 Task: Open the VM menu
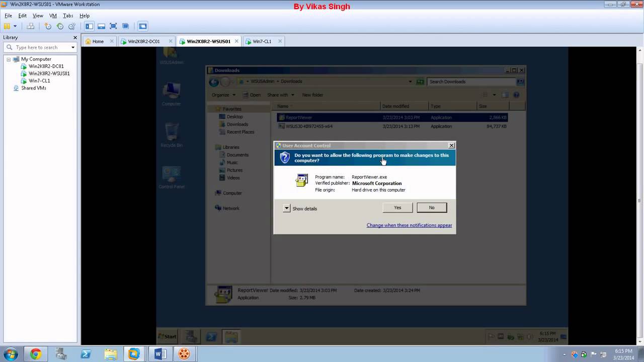pyautogui.click(x=53, y=16)
